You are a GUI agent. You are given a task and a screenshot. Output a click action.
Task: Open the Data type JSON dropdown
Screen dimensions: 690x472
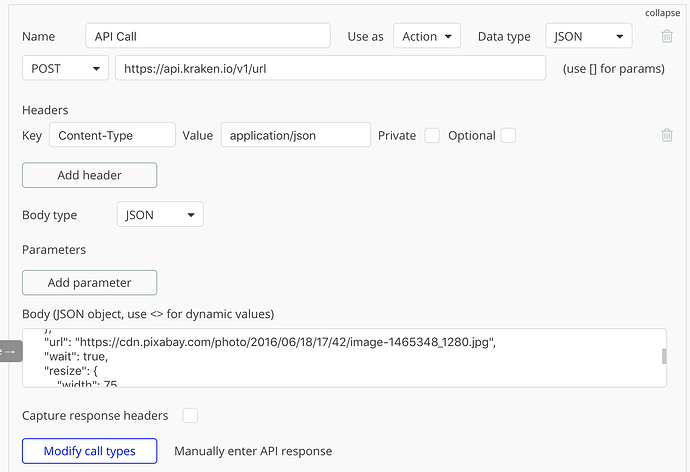point(589,36)
